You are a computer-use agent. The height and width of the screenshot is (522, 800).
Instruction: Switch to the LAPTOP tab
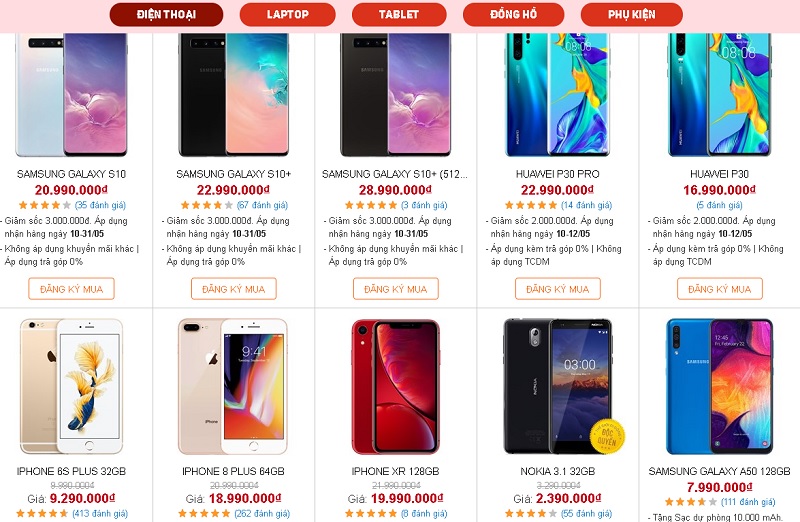tap(287, 14)
